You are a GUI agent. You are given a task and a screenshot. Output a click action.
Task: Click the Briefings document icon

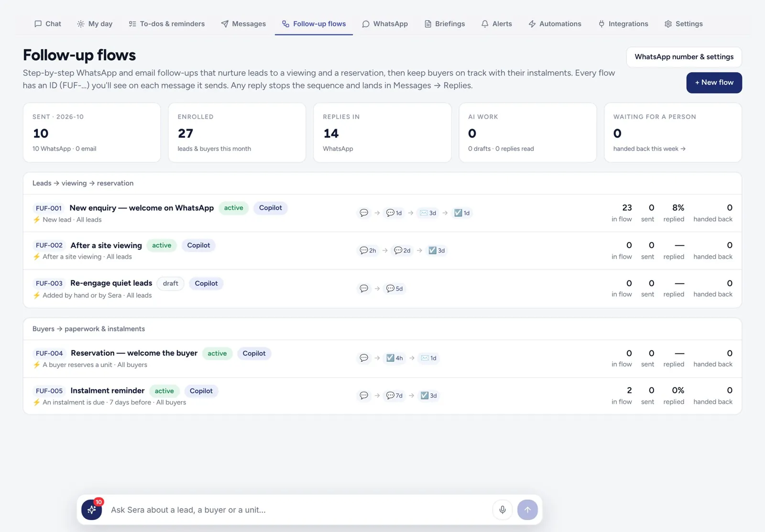428,24
